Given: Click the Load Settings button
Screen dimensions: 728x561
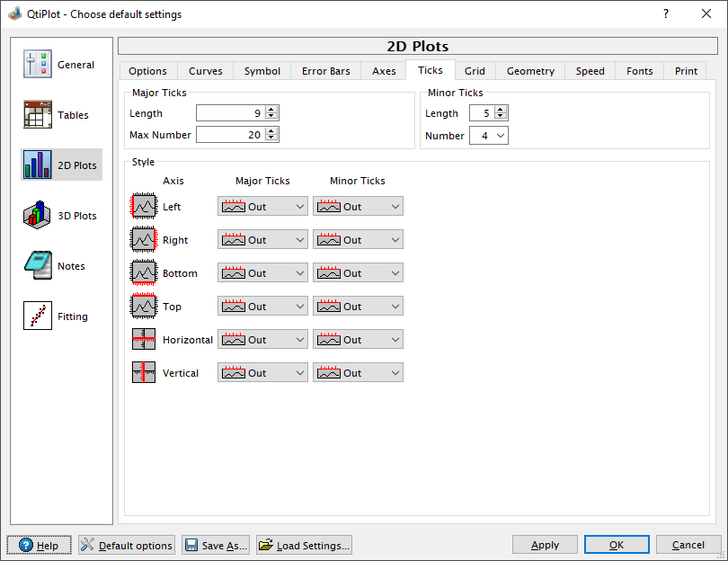Looking at the screenshot, I should point(304,545).
